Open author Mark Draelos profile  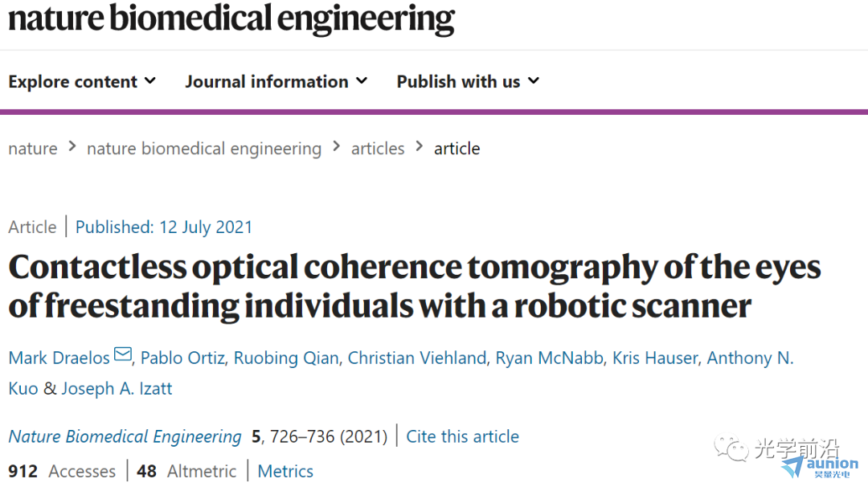tap(59, 358)
